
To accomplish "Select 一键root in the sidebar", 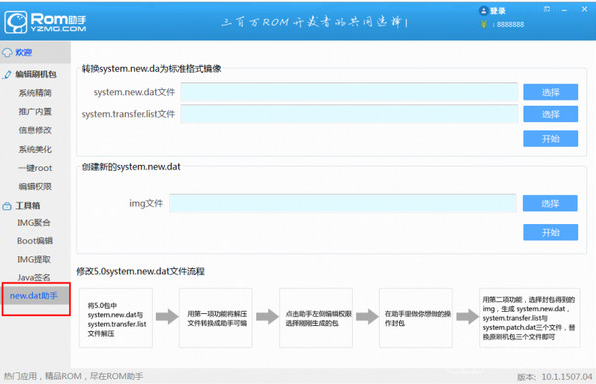I will click(x=35, y=168).
